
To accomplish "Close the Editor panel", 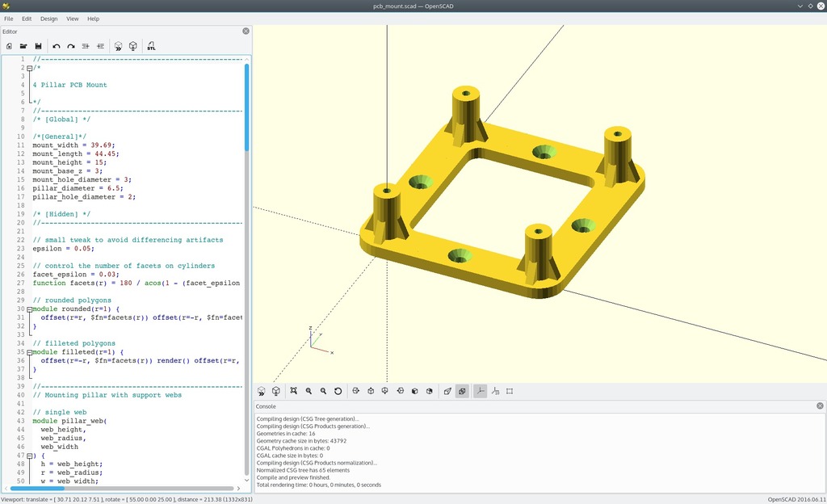I will coord(246,31).
